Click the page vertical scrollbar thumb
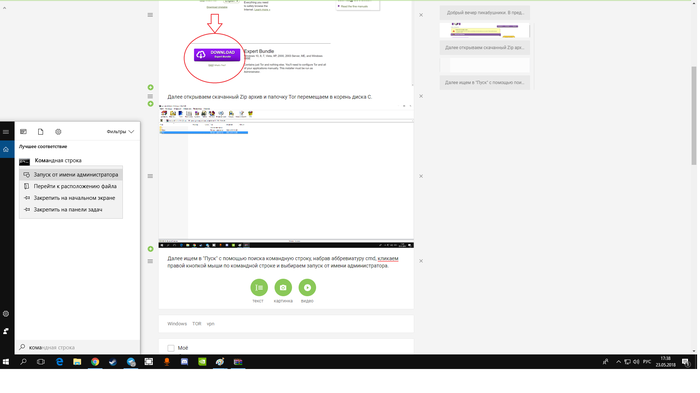The image size is (700, 393). (694, 116)
